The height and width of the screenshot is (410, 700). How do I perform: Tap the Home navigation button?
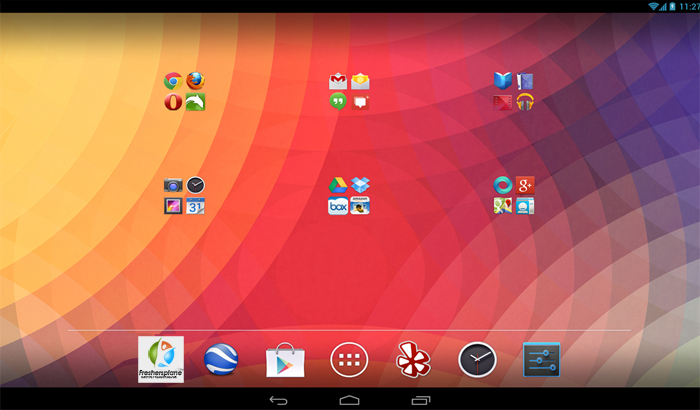click(x=349, y=400)
